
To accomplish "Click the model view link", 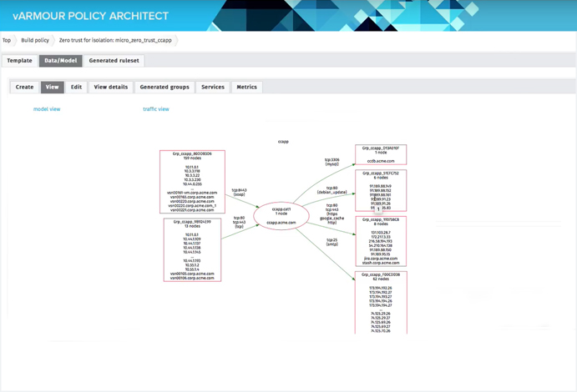I will pyautogui.click(x=47, y=109).
